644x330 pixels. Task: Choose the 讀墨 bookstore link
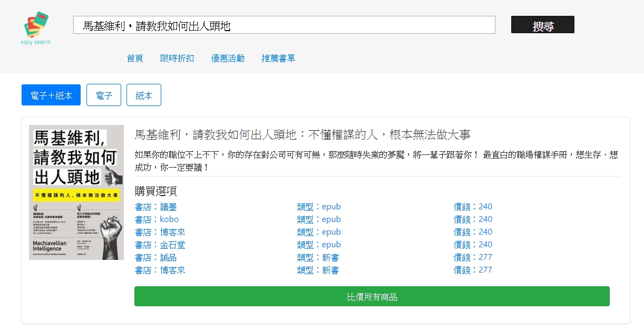pyautogui.click(x=156, y=207)
